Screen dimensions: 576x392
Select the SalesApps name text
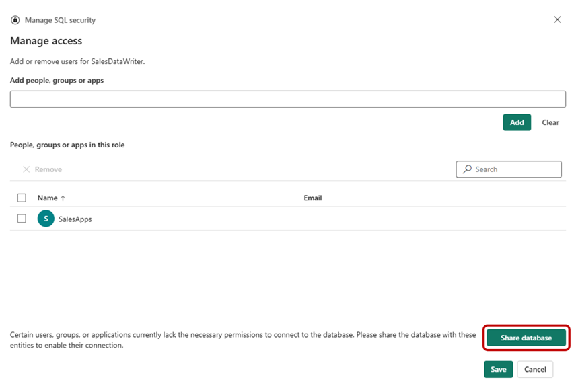click(x=75, y=219)
